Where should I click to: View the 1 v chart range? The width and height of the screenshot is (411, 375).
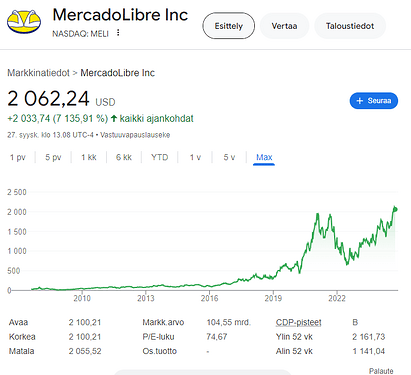pyautogui.click(x=195, y=157)
